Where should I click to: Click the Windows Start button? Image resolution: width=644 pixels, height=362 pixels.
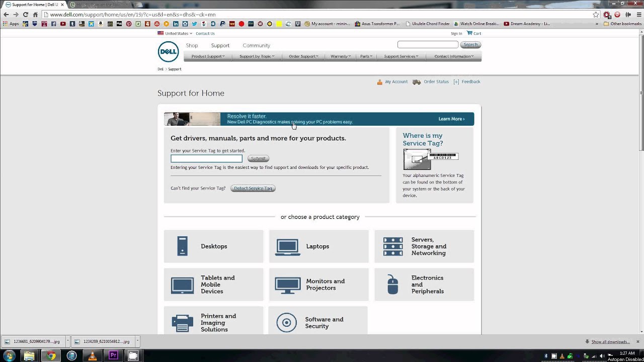point(9,356)
